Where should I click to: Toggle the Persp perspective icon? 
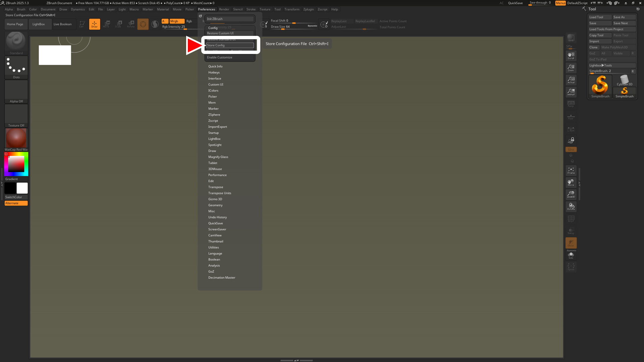(571, 104)
